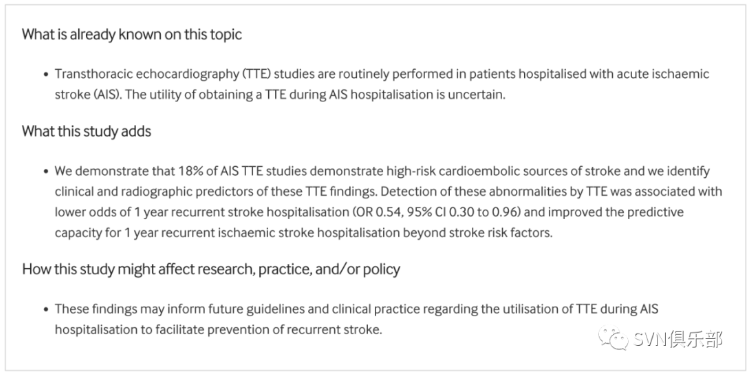Click the 'How this study might affect research' heading
This screenshot has height=375, width=752.
(x=211, y=269)
